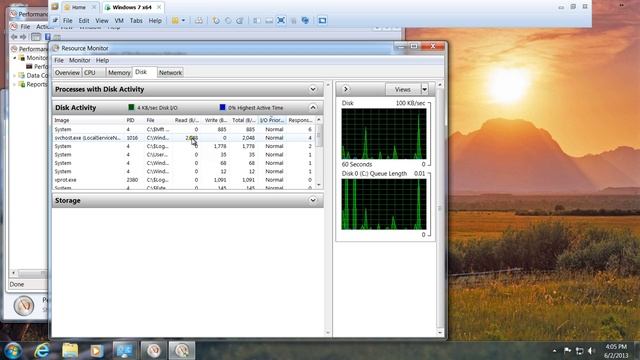
Task: Click the VMware send Ctrl+Alt+Del toolbar icon
Action: [x=198, y=20]
